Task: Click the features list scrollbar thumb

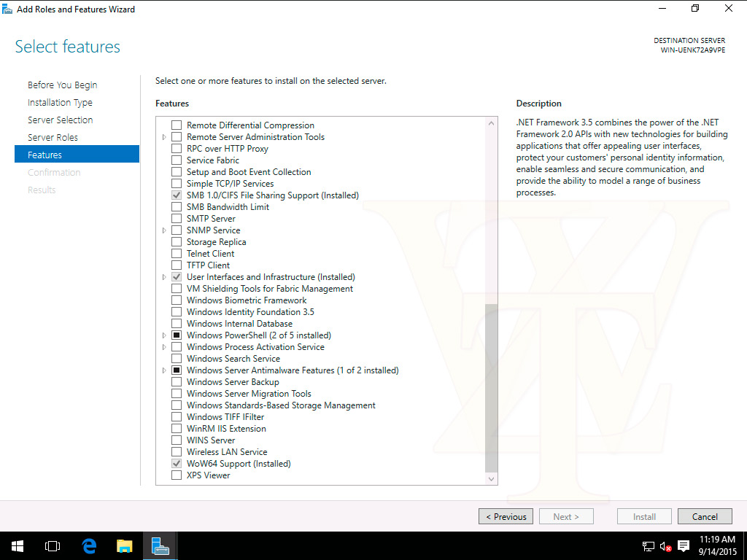Action: click(491, 386)
